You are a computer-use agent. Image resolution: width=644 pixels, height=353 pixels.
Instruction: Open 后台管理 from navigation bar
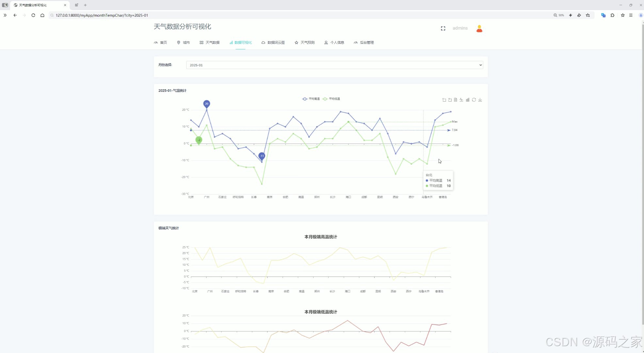364,42
